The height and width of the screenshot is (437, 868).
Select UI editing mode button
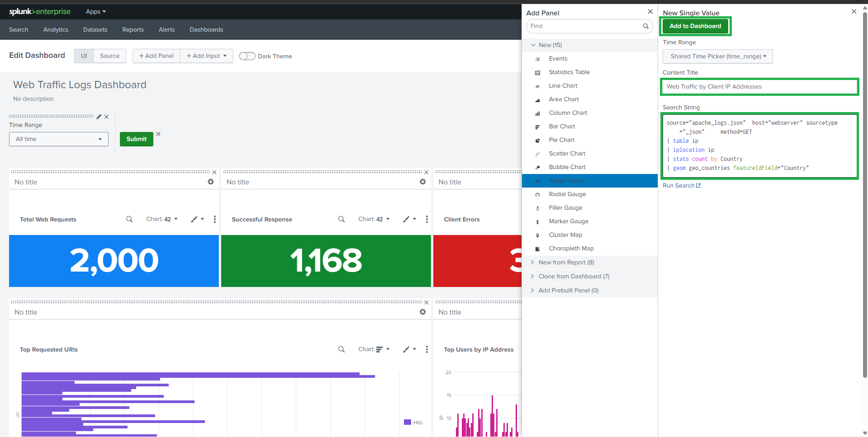pos(84,56)
